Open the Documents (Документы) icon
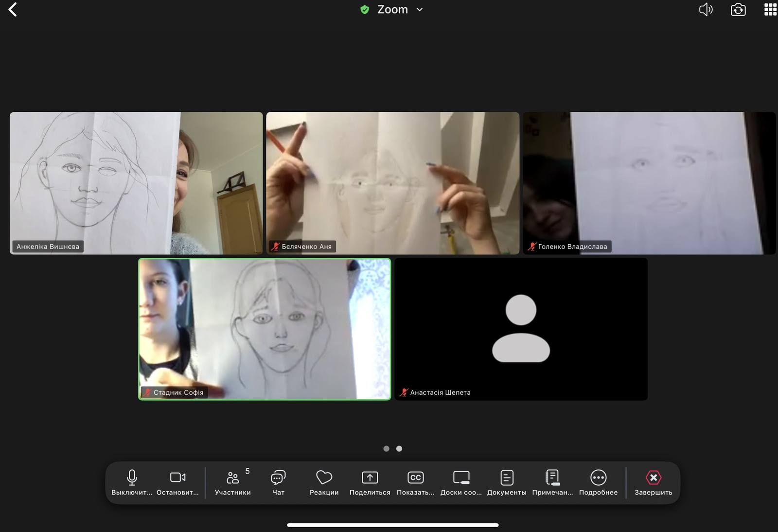The width and height of the screenshot is (778, 532). pos(507,481)
